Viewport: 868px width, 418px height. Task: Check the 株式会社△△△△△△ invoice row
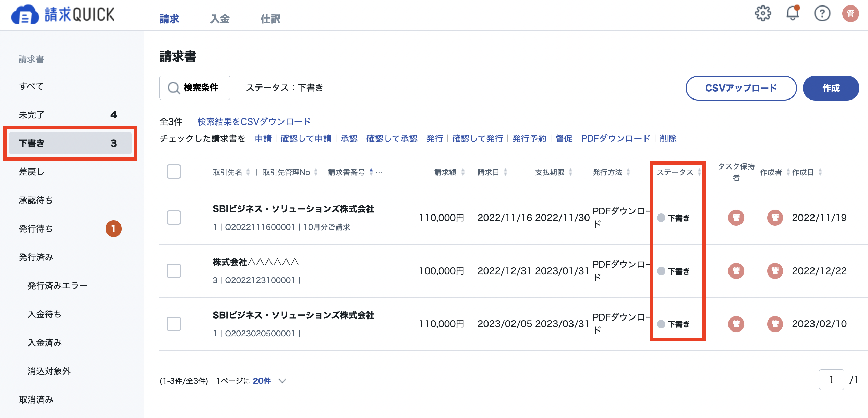coord(174,271)
